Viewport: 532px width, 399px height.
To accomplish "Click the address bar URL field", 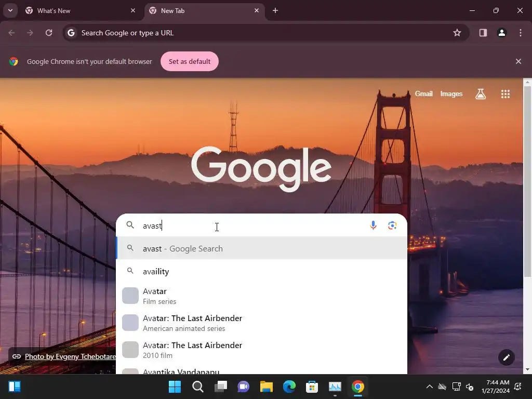I will click(x=265, y=33).
